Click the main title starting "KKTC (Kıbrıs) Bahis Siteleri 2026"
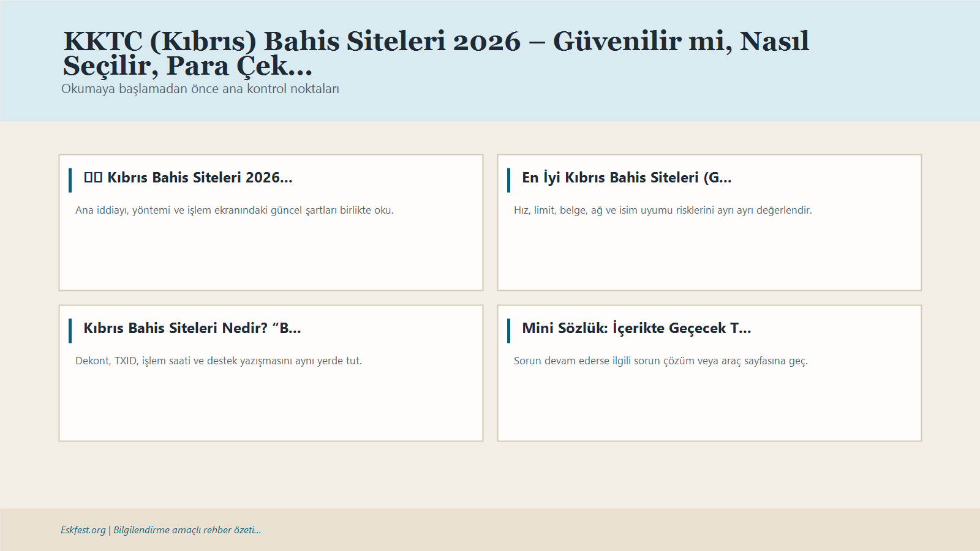Viewport: 980px width, 551px height. tap(436, 53)
